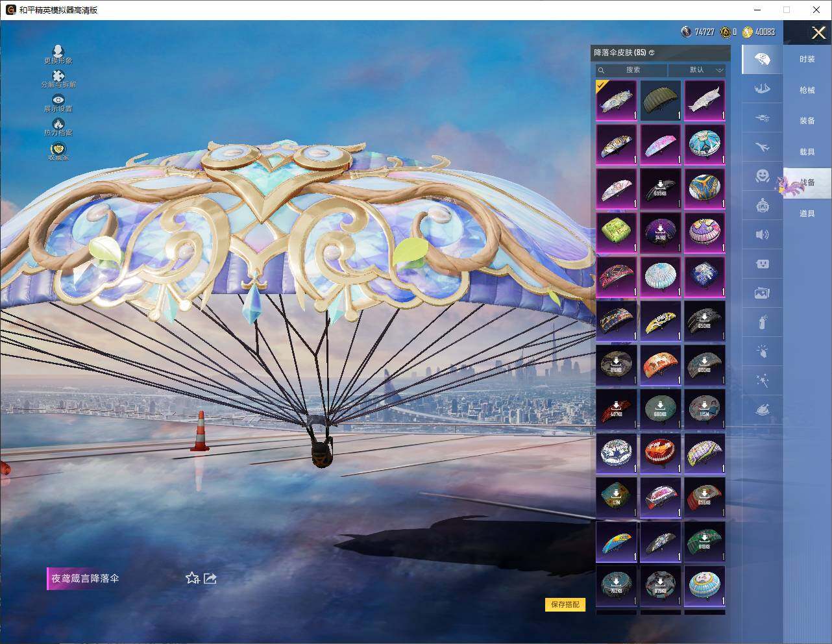Download the 650KB parachute skin
The height and width of the screenshot is (644, 832).
pyautogui.click(x=705, y=321)
